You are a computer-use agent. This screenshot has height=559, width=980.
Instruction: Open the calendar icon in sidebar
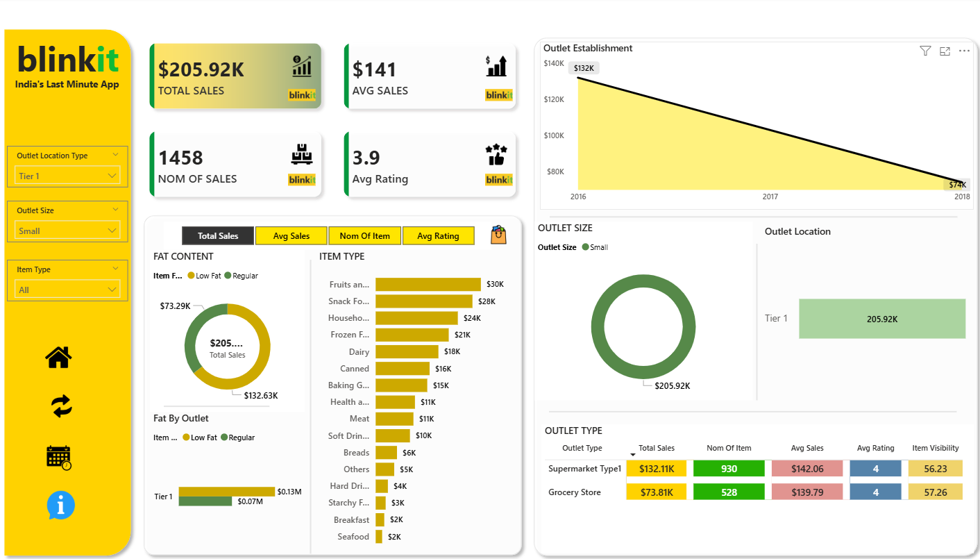[x=59, y=458]
